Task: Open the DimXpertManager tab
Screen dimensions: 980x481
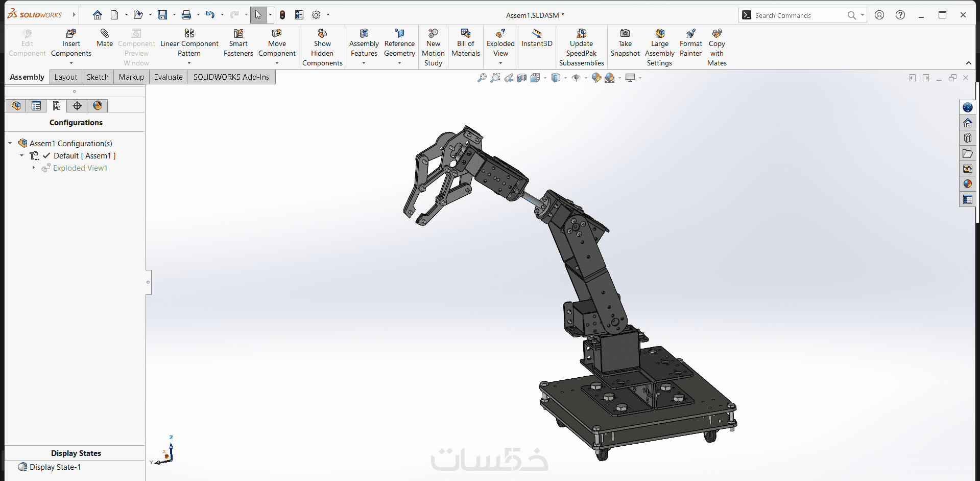Action: pos(77,106)
